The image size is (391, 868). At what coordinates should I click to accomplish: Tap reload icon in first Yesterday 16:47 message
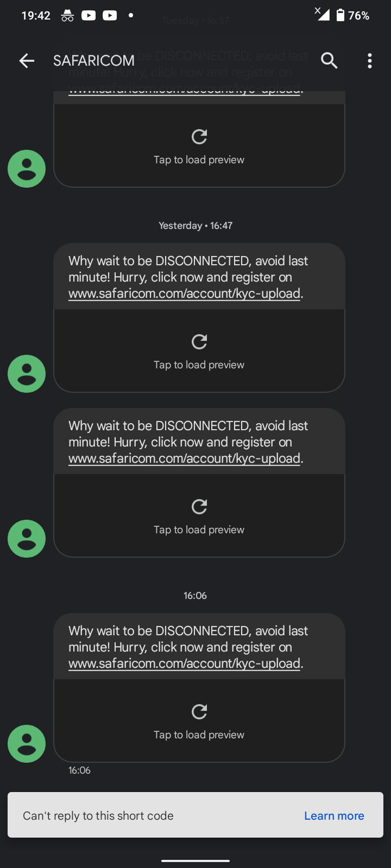point(199,341)
